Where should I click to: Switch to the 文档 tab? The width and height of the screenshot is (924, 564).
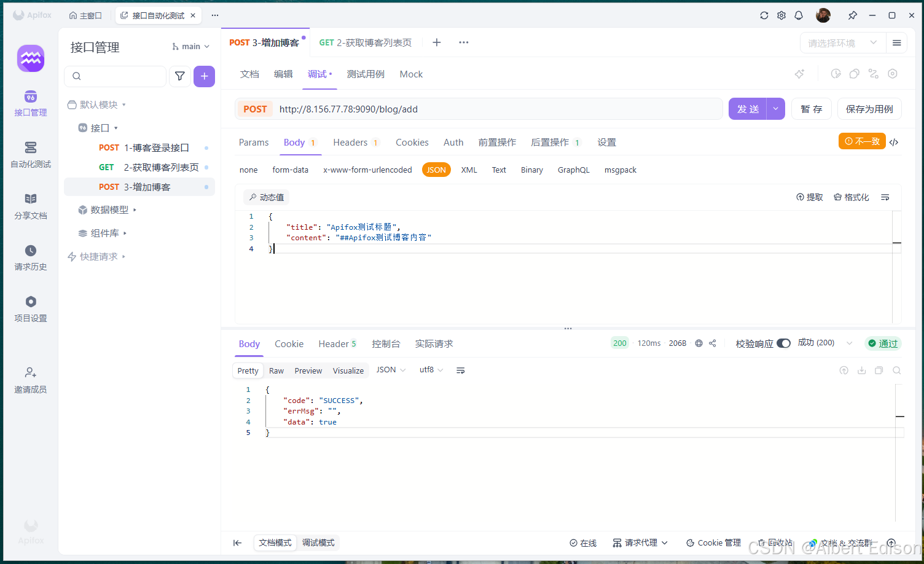tap(249, 74)
